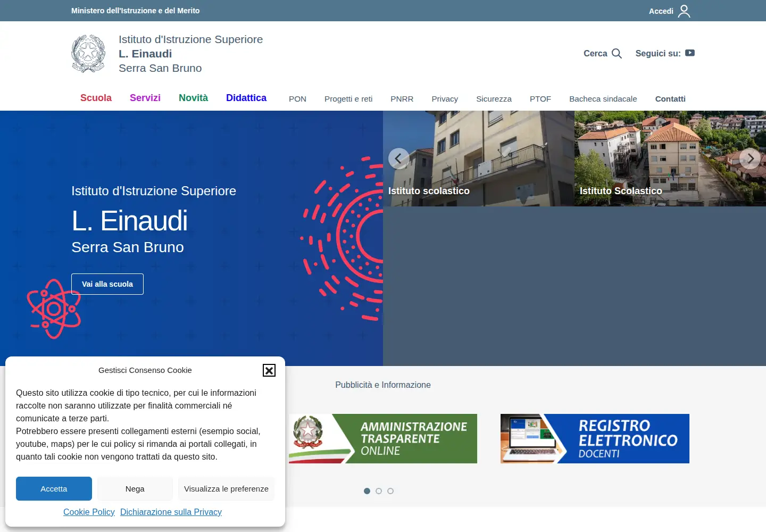Open the Servizi menu
The width and height of the screenshot is (766, 532).
(145, 98)
